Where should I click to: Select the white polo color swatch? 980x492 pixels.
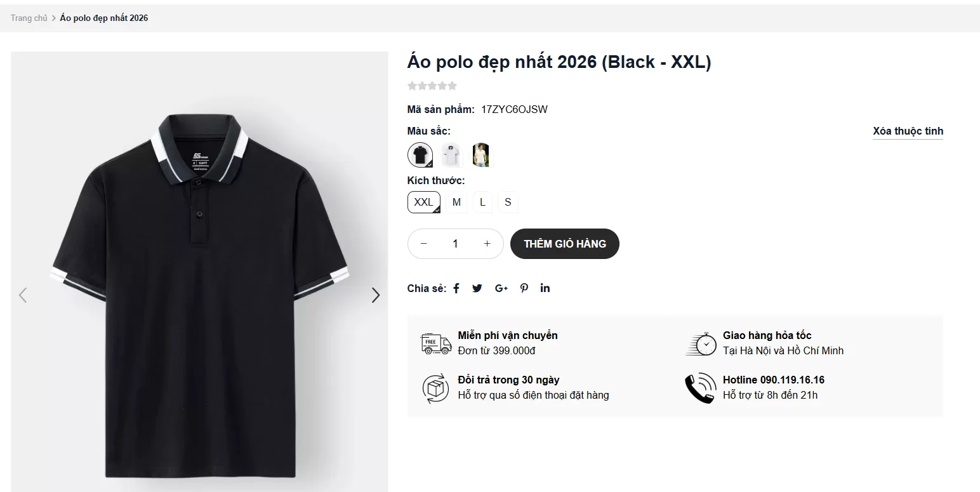(451, 155)
